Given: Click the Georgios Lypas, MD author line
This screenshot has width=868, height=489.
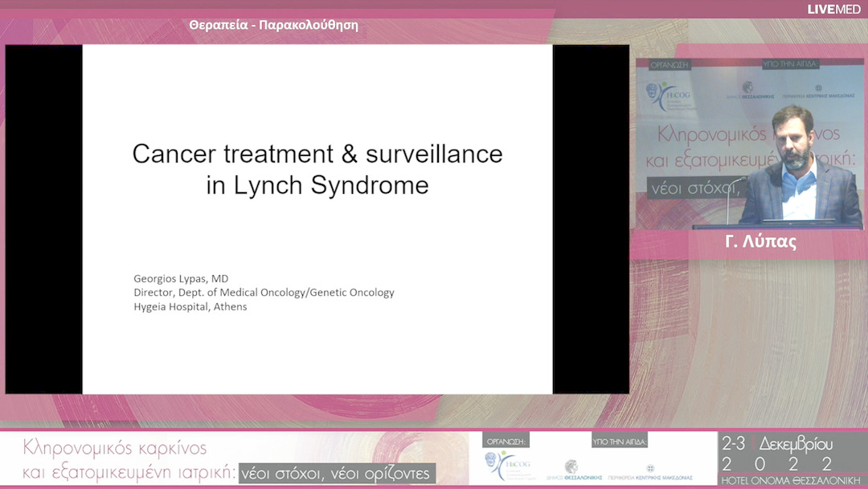Looking at the screenshot, I should coord(181,278).
